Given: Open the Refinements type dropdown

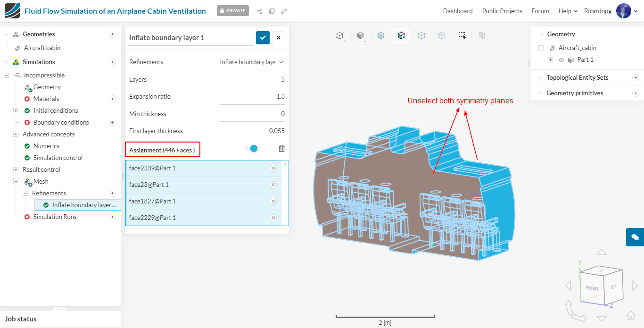Looking at the screenshot, I should pos(252,62).
